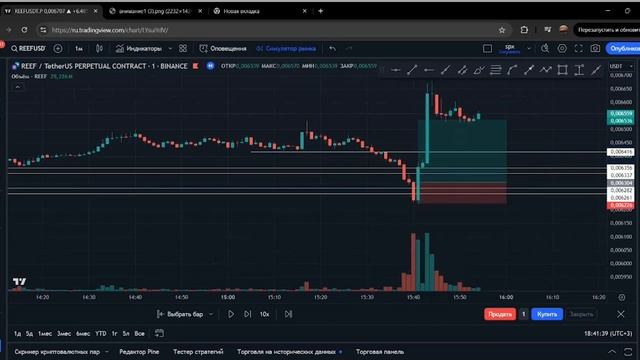
Task: Create an alert via Оповещения
Action: coord(223,49)
